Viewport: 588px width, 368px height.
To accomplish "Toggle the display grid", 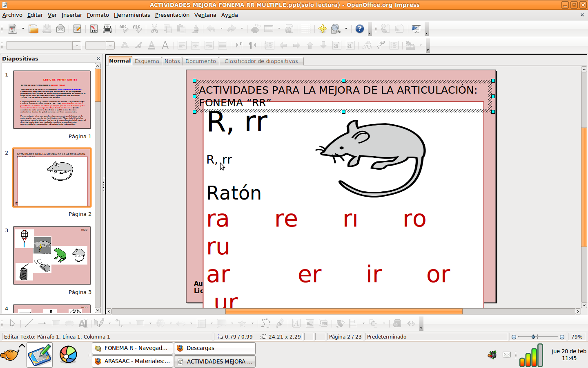I will [x=305, y=29].
